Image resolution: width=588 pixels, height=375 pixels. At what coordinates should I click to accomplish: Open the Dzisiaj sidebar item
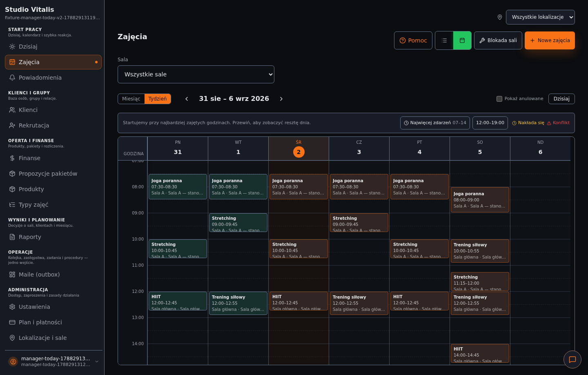(53, 47)
